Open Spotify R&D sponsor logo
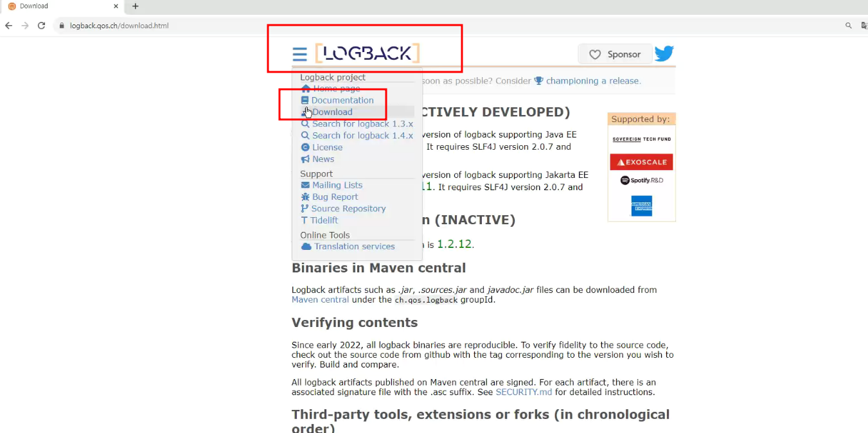This screenshot has height=433, width=868. 641,181
